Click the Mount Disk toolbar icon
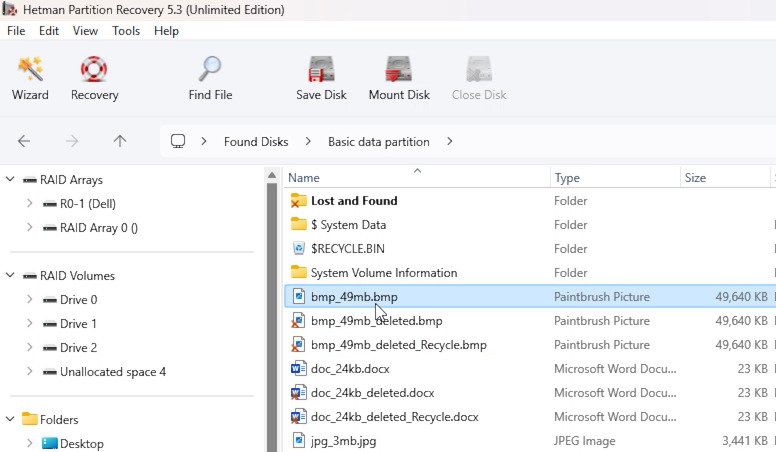The height and width of the screenshot is (452, 776). click(x=399, y=69)
